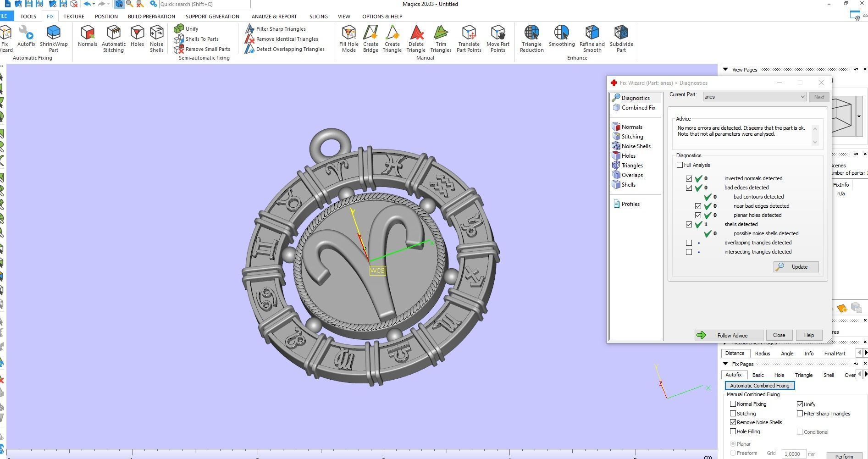
Task: Click the Unify command
Action: tap(186, 29)
